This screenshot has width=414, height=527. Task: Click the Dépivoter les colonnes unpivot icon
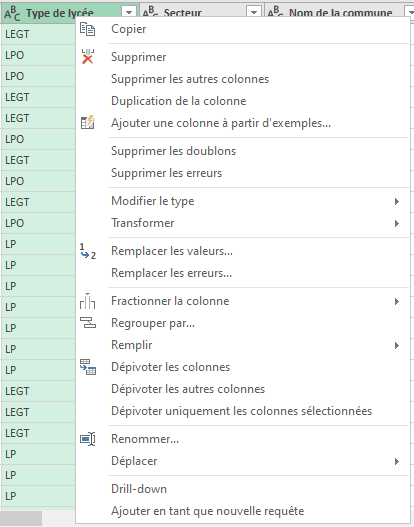tap(88, 367)
